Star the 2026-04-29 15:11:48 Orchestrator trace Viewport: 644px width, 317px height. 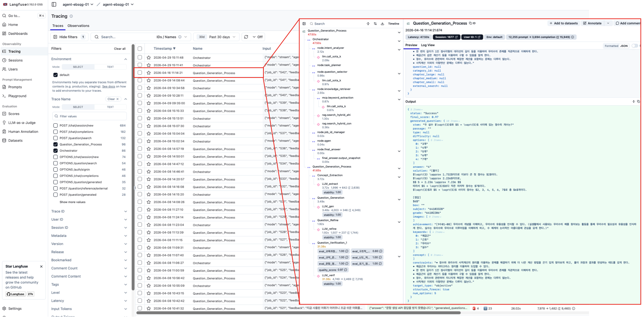pyautogui.click(x=148, y=58)
